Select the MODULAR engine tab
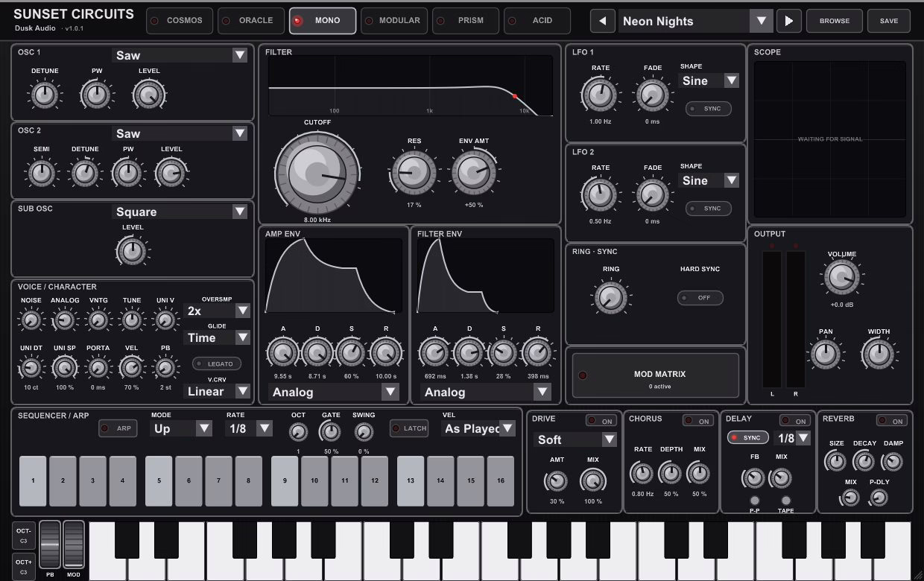Image resolution: width=924 pixels, height=581 pixels. coord(393,21)
